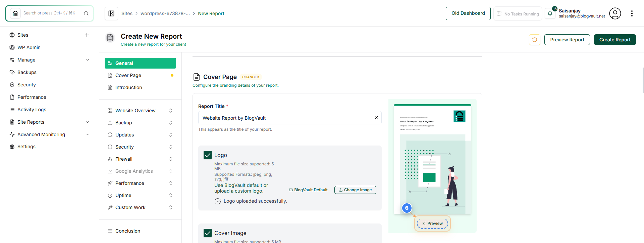Click the Create Report button
The image size is (644, 243).
pos(615,40)
